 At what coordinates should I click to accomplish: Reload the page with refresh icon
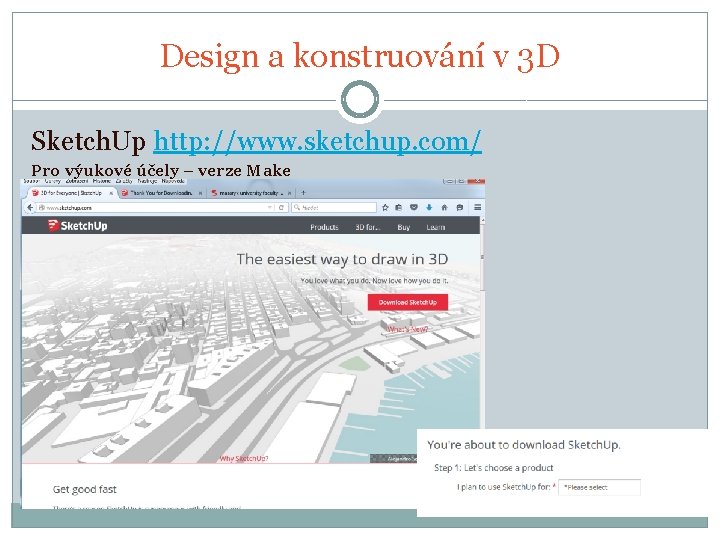[281, 208]
